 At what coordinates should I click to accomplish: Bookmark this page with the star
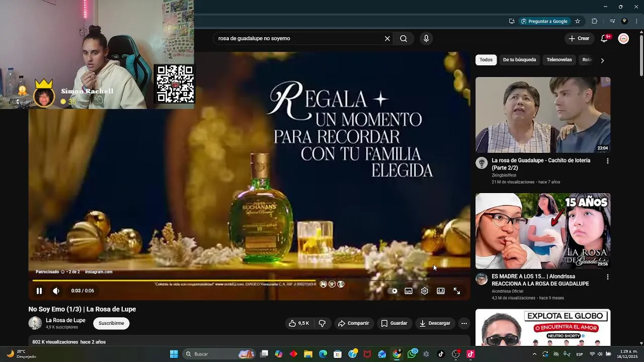tap(578, 21)
